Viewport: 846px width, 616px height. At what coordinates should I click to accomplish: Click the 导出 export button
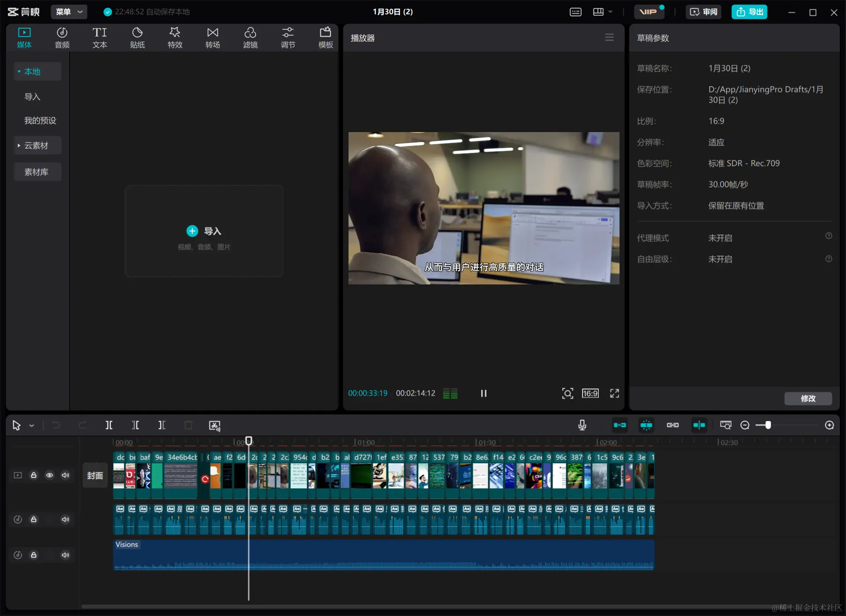click(x=749, y=12)
